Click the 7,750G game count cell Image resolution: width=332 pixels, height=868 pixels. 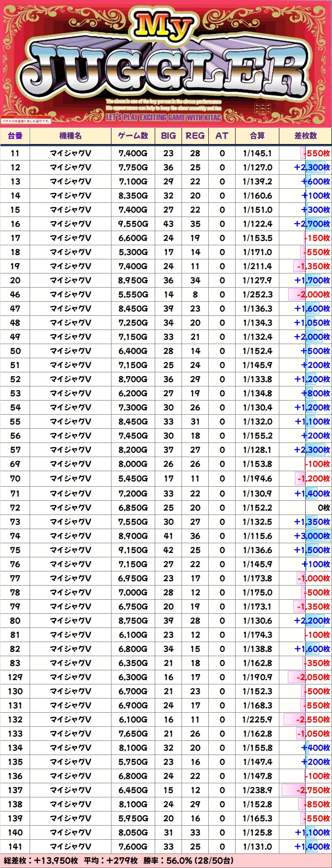point(133,167)
